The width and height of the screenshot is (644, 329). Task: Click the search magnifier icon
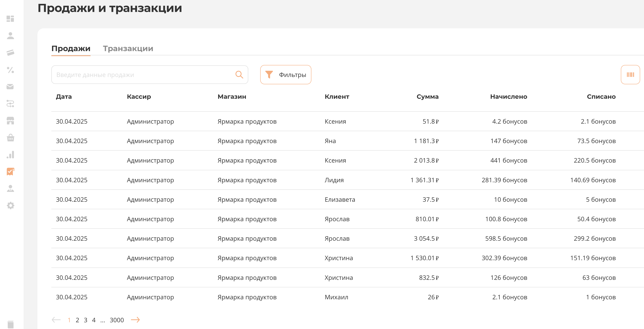click(239, 75)
